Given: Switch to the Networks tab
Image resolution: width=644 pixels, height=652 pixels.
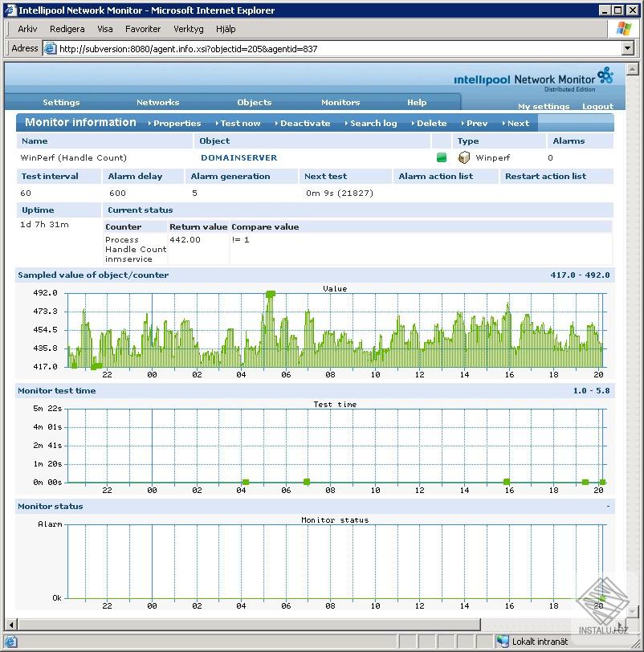Looking at the screenshot, I should (x=158, y=102).
